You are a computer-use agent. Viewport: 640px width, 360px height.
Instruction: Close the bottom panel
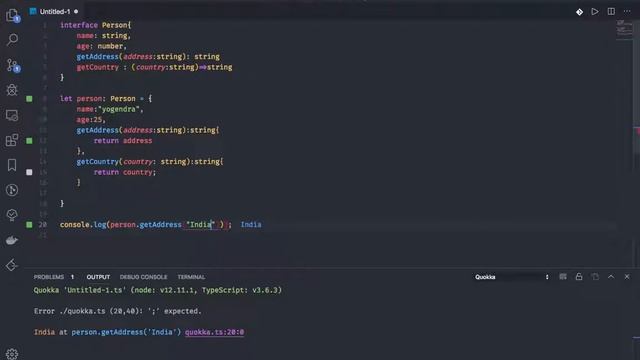(627, 277)
